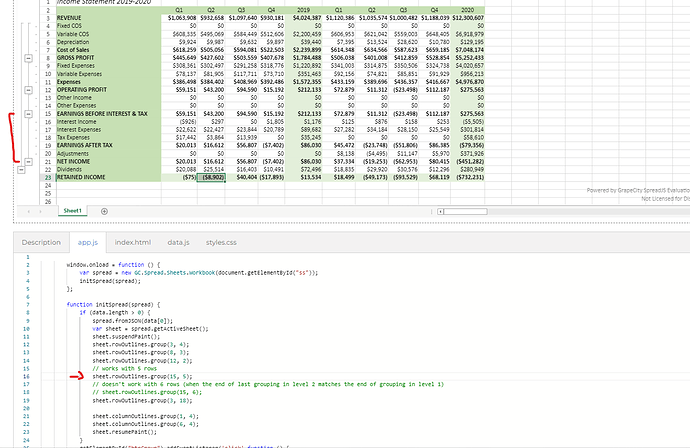690x448 pixels.
Task: Select the REVENUE label cell
Action: (72, 18)
